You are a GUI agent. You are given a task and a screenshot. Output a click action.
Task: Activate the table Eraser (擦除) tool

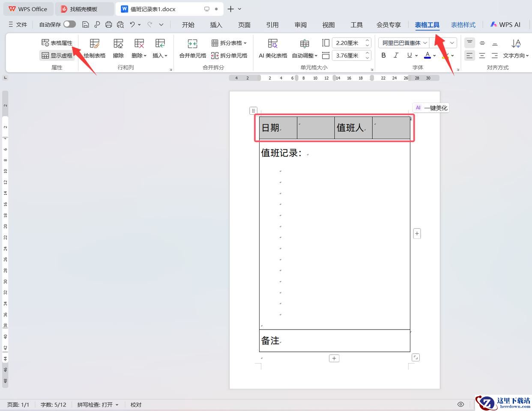coord(118,48)
